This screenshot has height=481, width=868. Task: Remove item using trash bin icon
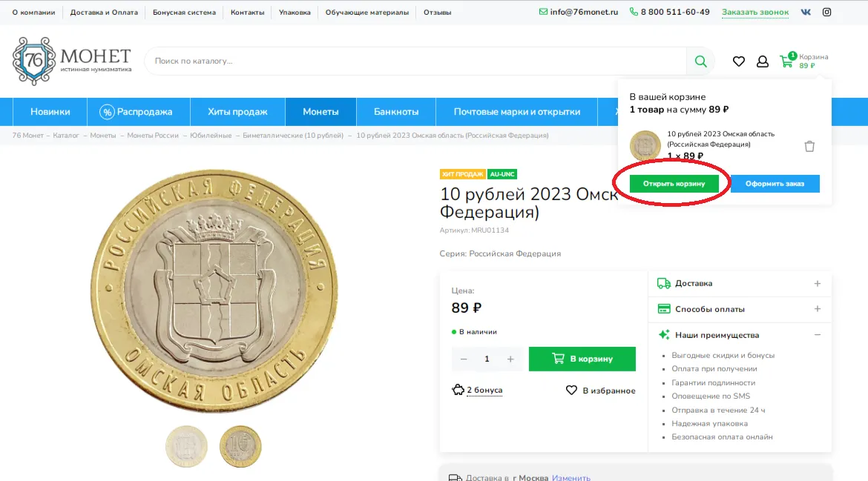tap(809, 146)
